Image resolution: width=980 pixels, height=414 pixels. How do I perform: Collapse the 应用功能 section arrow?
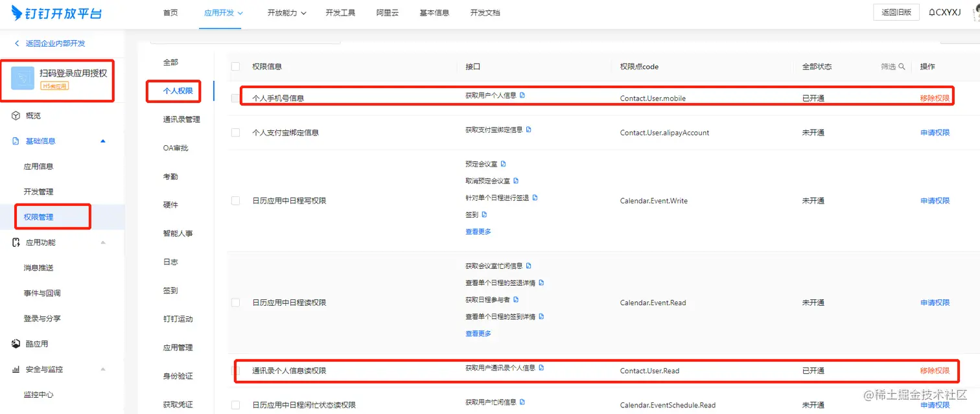pyautogui.click(x=103, y=242)
